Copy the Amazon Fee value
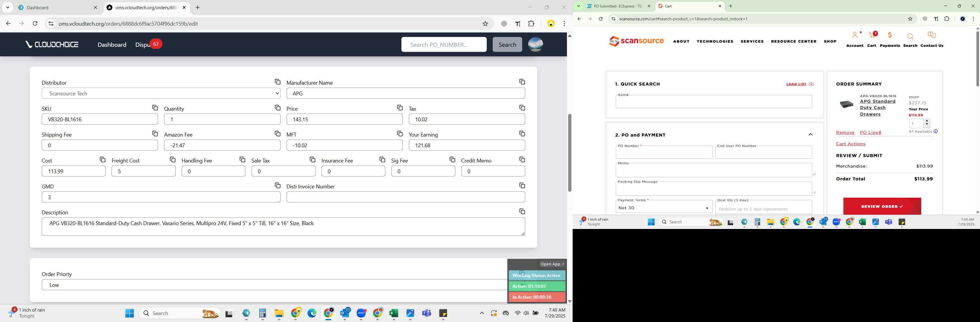 (277, 134)
